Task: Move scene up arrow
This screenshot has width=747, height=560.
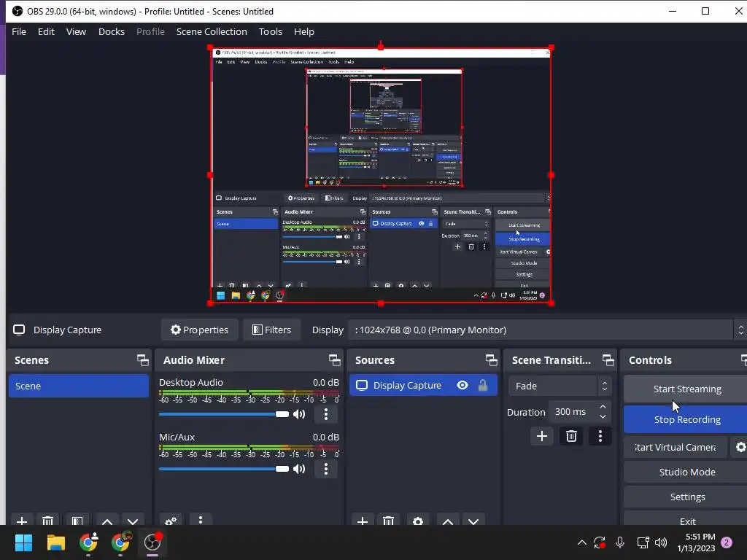Action: (x=107, y=521)
